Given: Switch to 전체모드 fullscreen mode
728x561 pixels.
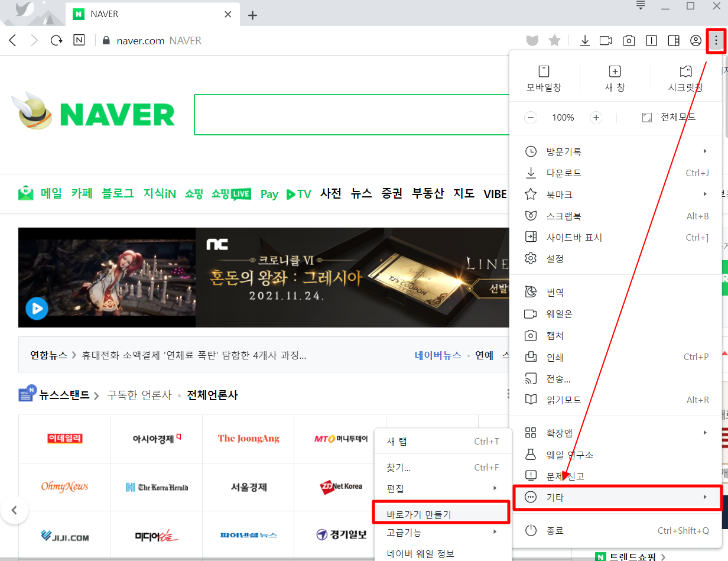Looking at the screenshot, I should (x=669, y=118).
